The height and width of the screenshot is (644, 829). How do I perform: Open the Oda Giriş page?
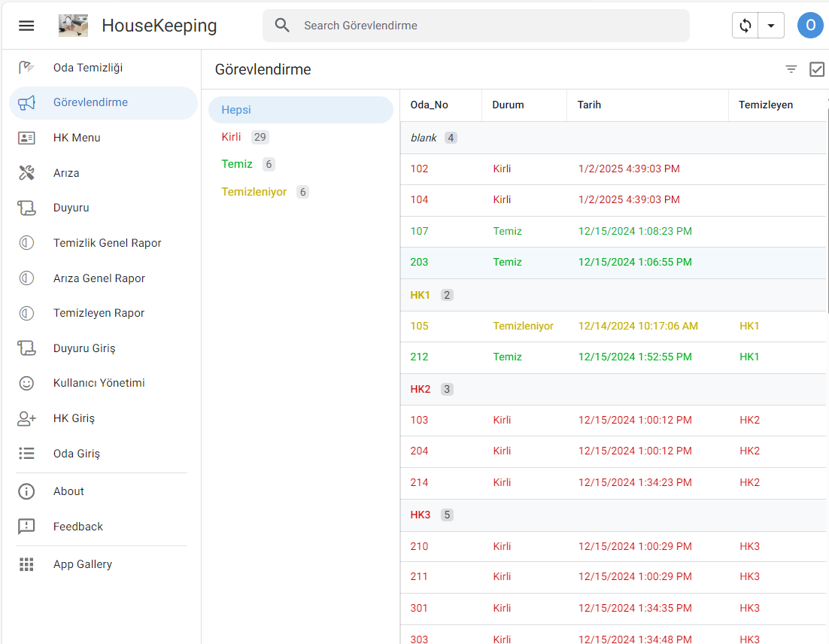click(x=104, y=453)
